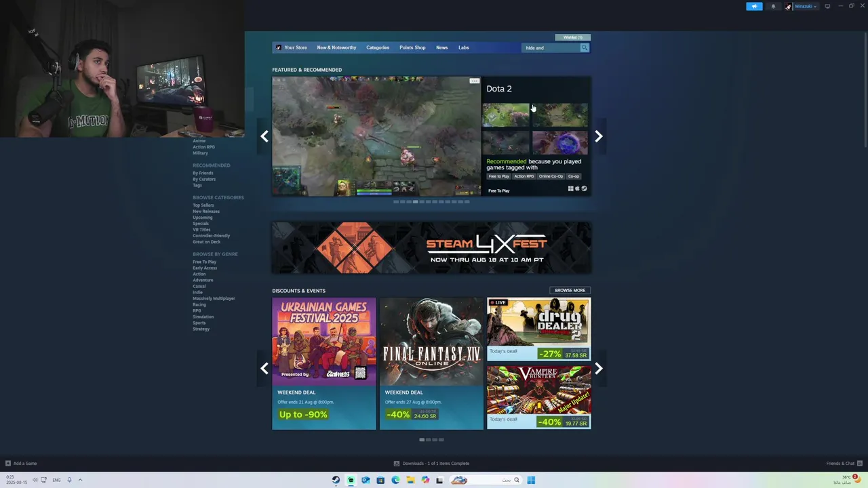
Task: Click the main Dota 2 featured screenshot
Action: (x=376, y=136)
